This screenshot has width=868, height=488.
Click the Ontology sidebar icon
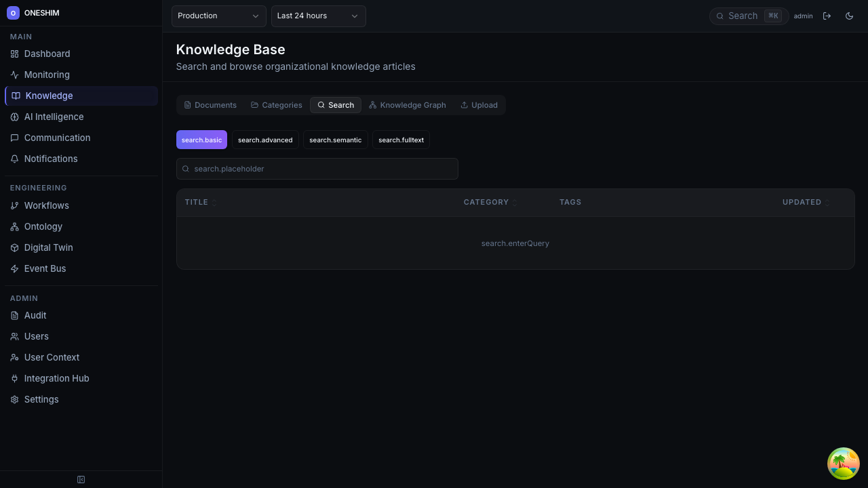point(14,226)
